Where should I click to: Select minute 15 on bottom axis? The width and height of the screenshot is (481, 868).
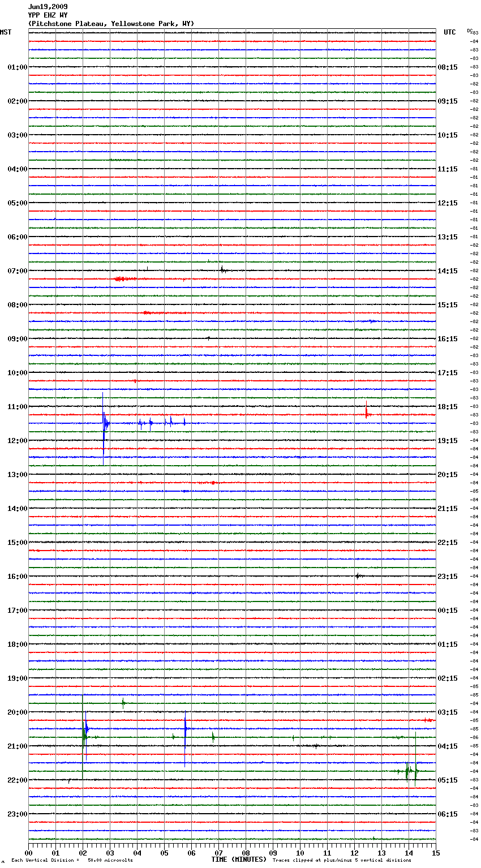tap(436, 853)
